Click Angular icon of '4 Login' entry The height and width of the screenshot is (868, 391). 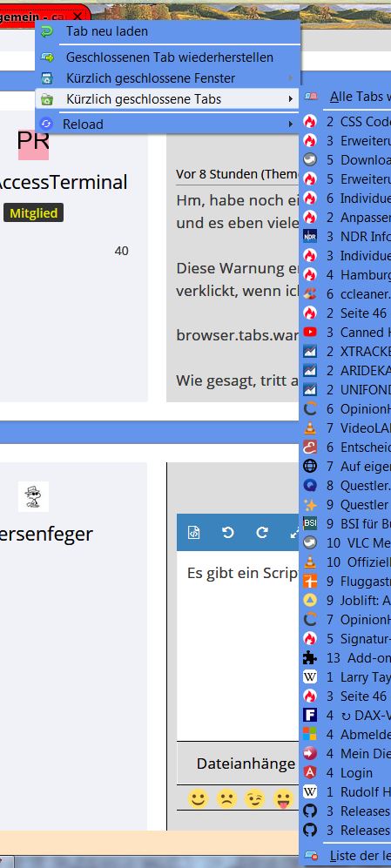[310, 773]
